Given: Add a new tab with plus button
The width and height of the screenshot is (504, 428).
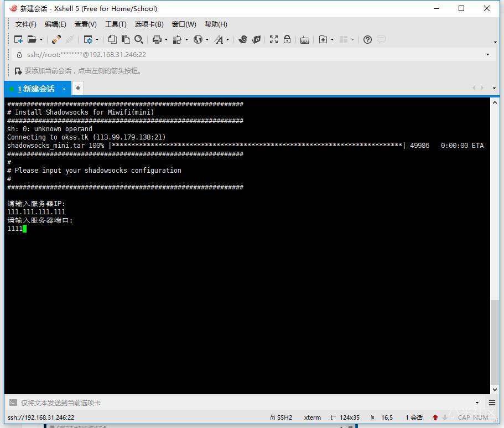Looking at the screenshot, I should pyautogui.click(x=78, y=88).
